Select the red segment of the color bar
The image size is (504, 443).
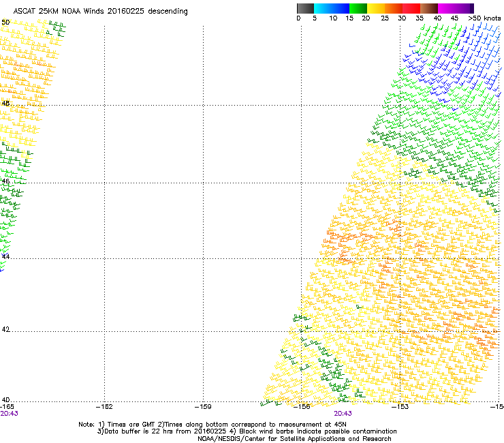click(x=411, y=8)
